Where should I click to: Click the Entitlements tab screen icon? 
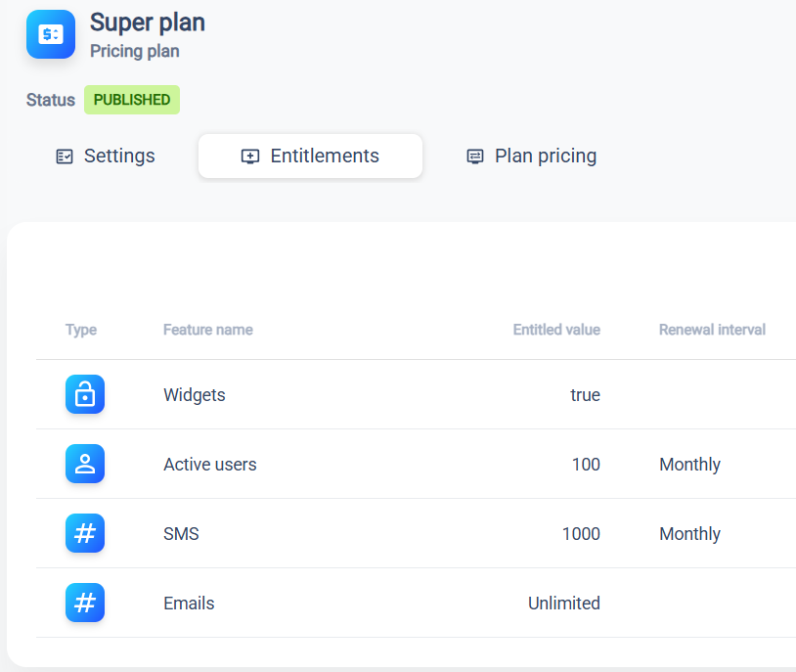coord(250,157)
